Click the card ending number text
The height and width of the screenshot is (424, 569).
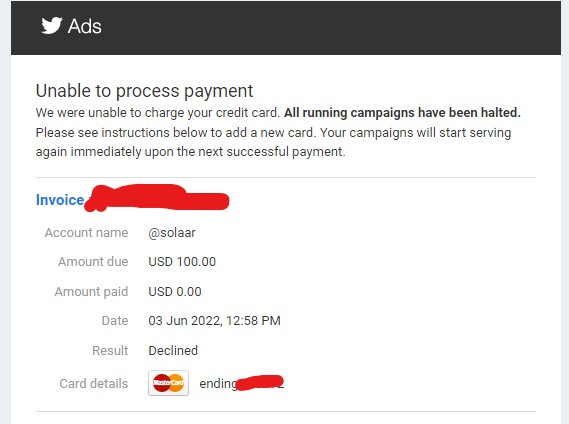pos(242,383)
